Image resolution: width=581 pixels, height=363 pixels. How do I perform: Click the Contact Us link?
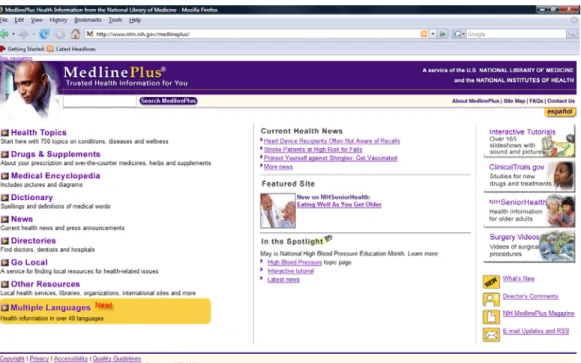(x=561, y=101)
